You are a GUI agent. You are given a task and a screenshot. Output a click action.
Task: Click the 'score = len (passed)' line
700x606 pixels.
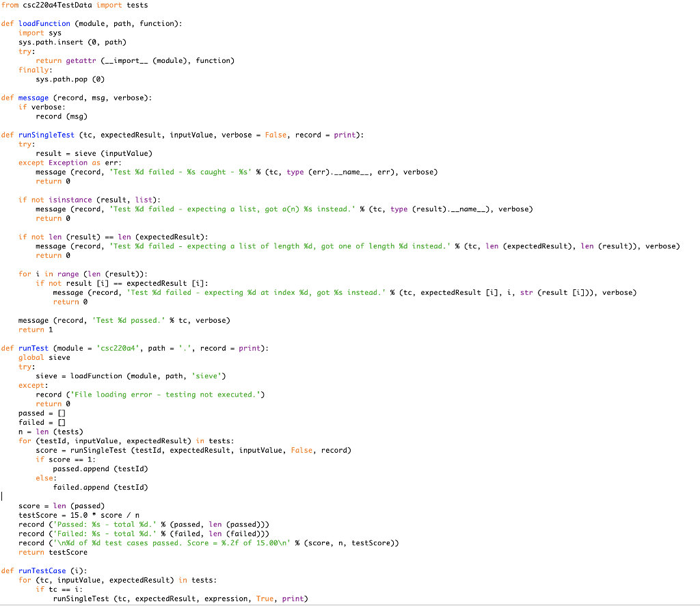pyautogui.click(x=62, y=506)
